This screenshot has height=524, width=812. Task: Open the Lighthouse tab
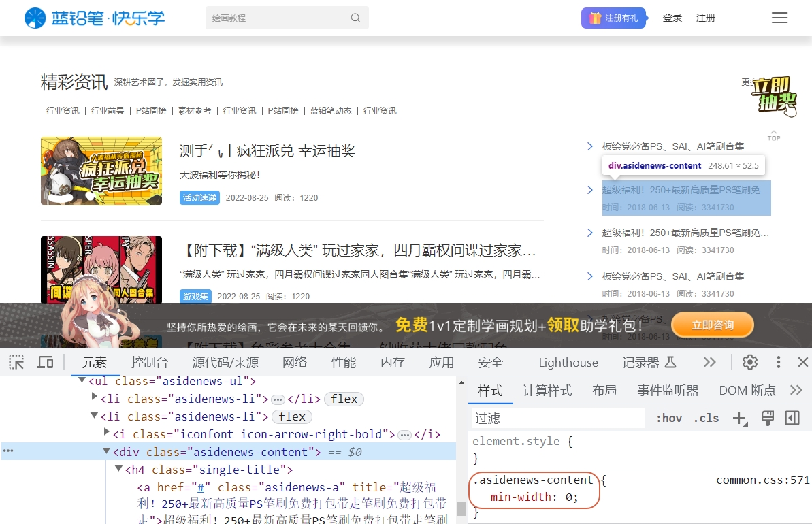pos(568,363)
